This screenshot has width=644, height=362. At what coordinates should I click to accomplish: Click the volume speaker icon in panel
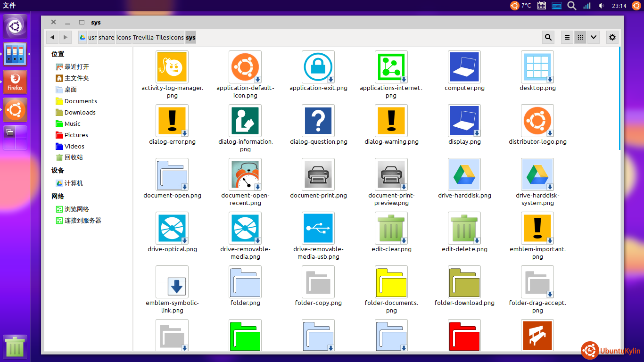(x=601, y=6)
